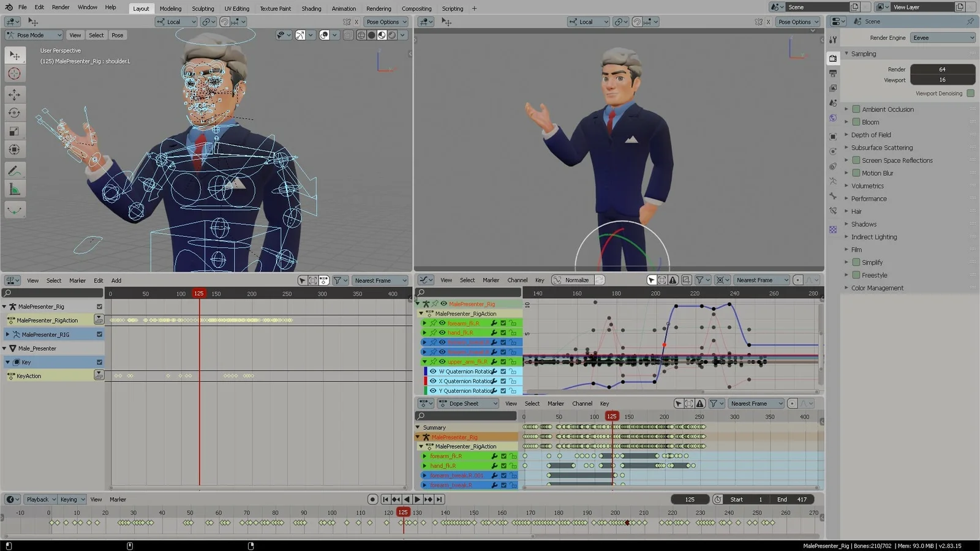
Task: Click the End frame field showing 417
Action: (x=793, y=499)
